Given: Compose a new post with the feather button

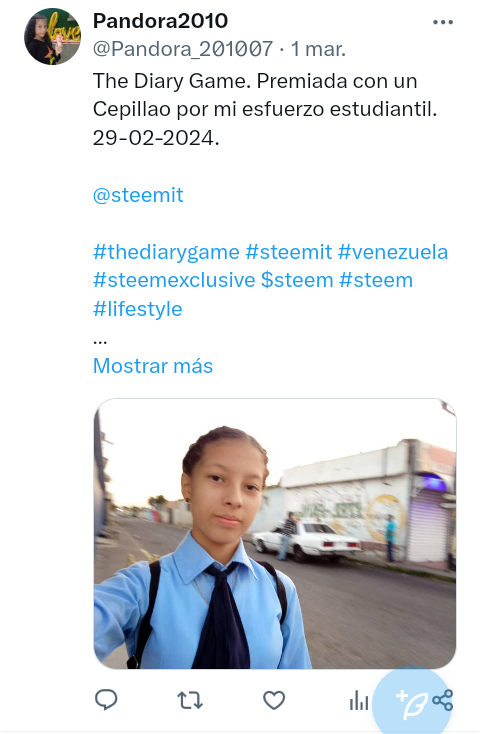Looking at the screenshot, I should [x=412, y=704].
